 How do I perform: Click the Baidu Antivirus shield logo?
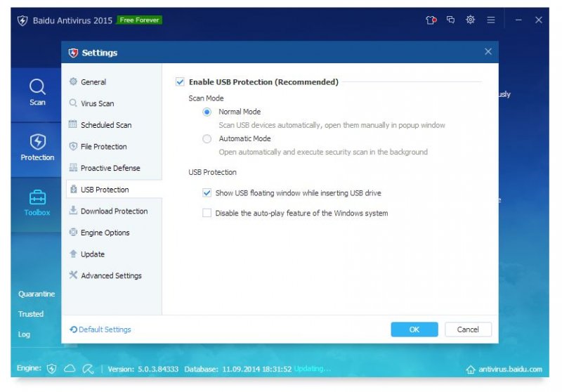coord(22,20)
